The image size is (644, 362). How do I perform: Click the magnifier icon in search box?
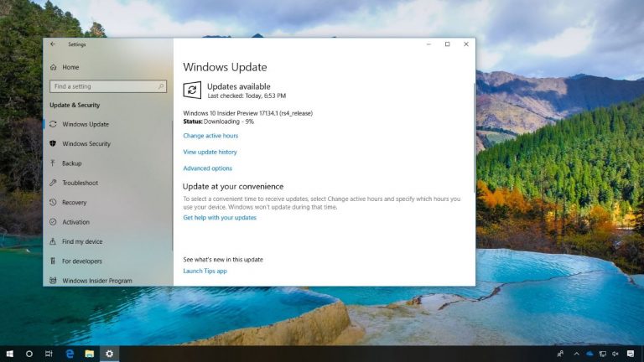pos(161,86)
